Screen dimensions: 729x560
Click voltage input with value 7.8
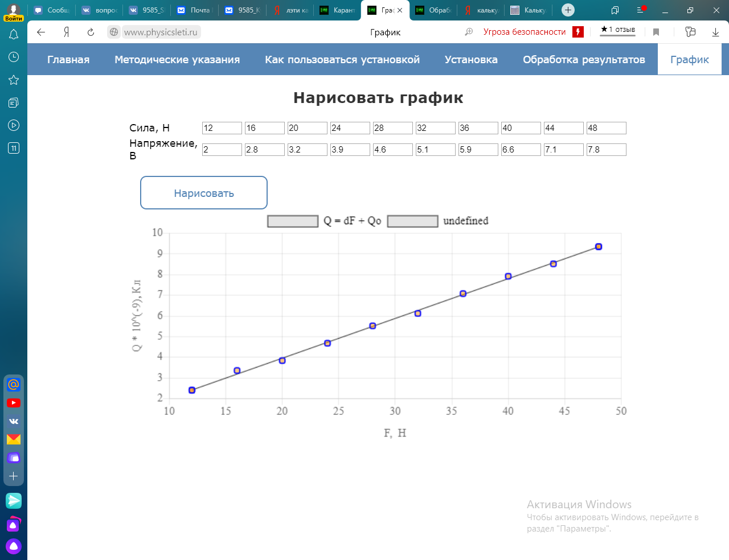point(607,150)
